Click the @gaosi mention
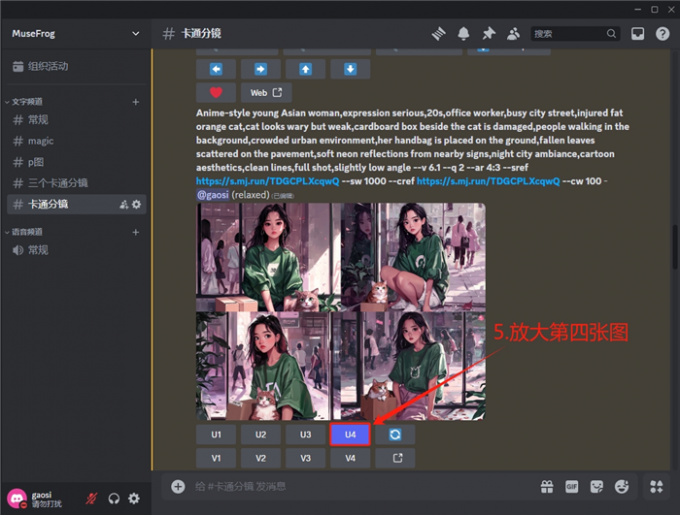The image size is (680, 515). click(212, 195)
